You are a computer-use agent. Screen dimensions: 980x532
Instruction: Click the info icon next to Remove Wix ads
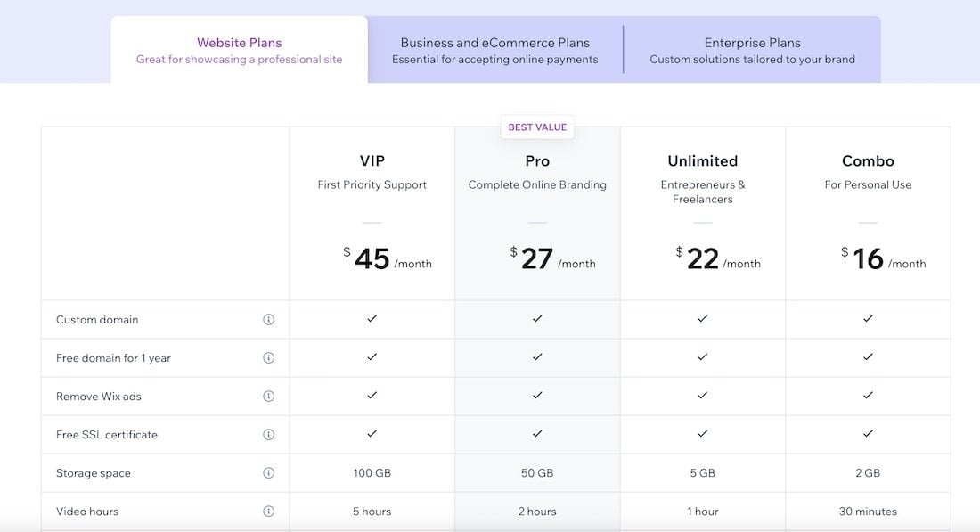pyautogui.click(x=266, y=396)
